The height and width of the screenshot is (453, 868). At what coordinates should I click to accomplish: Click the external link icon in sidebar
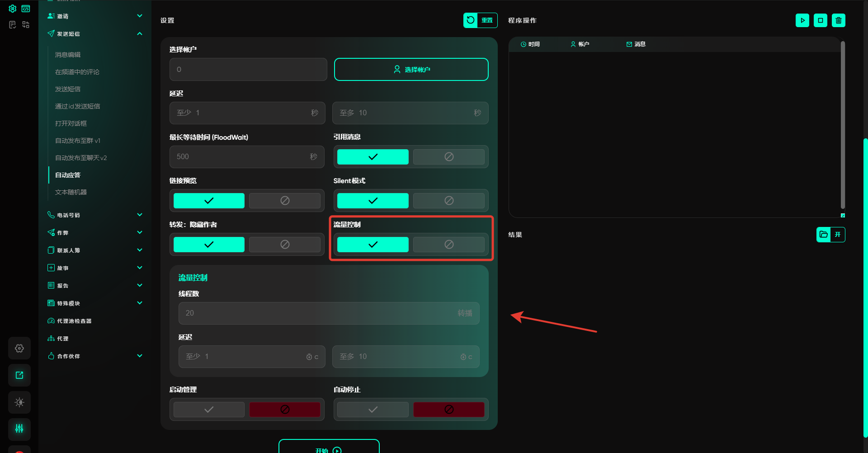19,375
